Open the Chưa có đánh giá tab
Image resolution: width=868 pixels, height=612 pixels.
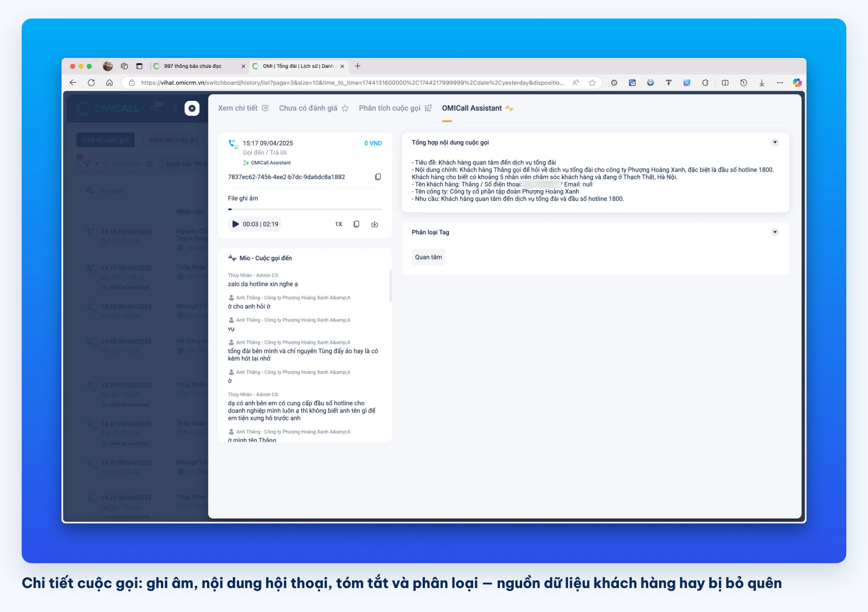[x=314, y=108]
